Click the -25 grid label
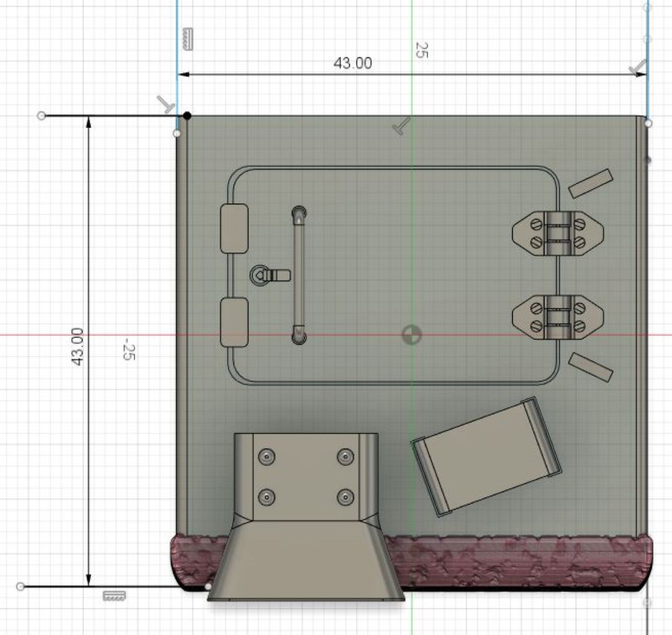 128,349
